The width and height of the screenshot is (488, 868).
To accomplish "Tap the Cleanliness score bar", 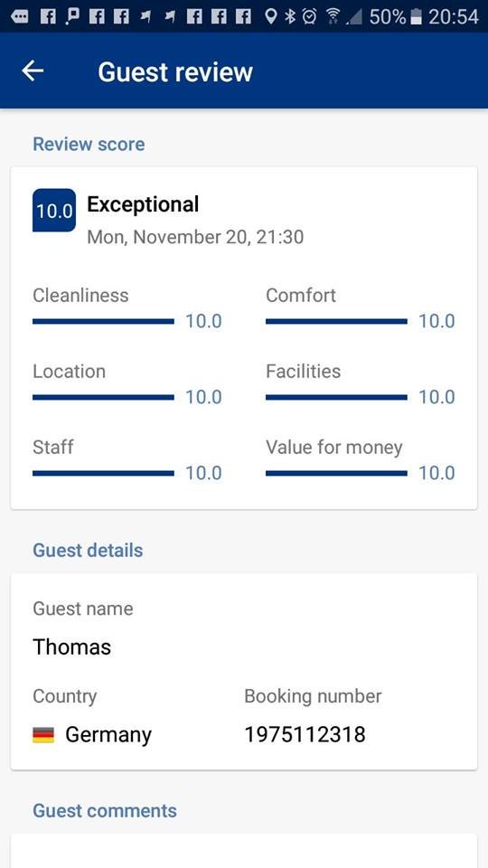I will point(103,321).
